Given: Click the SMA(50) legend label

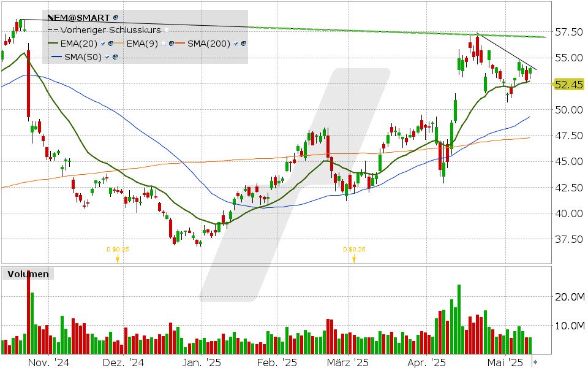Looking at the screenshot, I should [x=83, y=57].
